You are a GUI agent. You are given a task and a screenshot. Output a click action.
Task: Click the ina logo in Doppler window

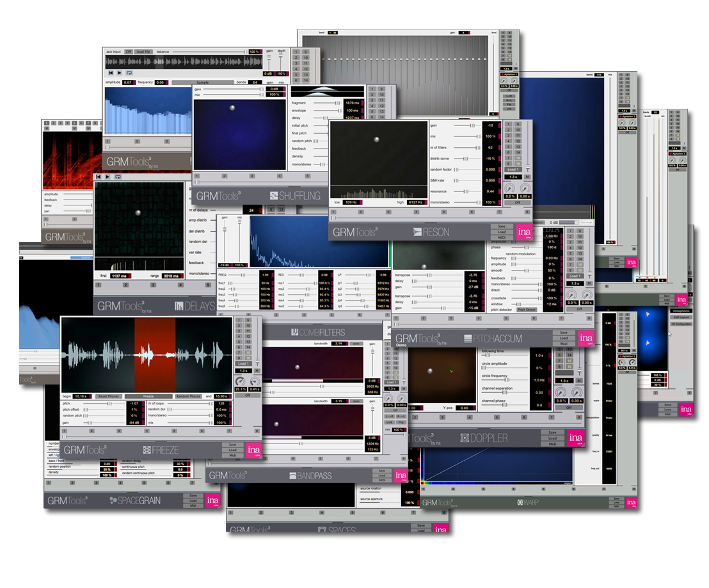coord(576,438)
